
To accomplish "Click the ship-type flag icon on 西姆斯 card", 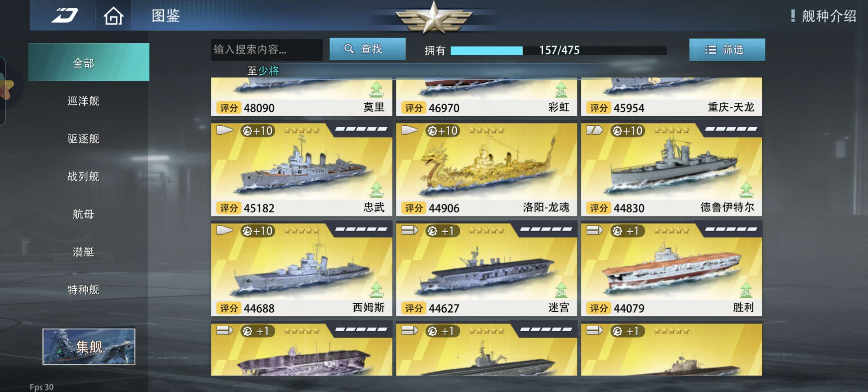I will 224,230.
